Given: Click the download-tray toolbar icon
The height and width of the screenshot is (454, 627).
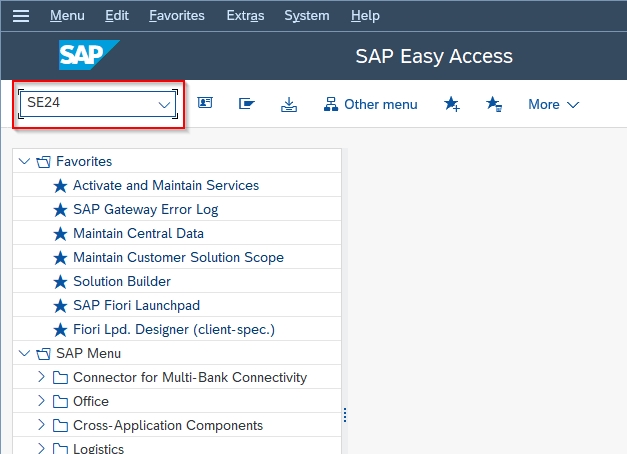Looking at the screenshot, I should click(289, 104).
